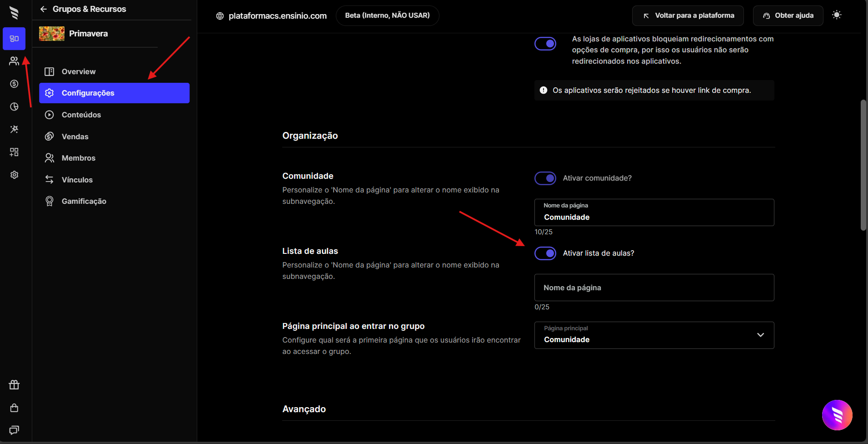Click the Lista de aulas page name field

point(654,288)
